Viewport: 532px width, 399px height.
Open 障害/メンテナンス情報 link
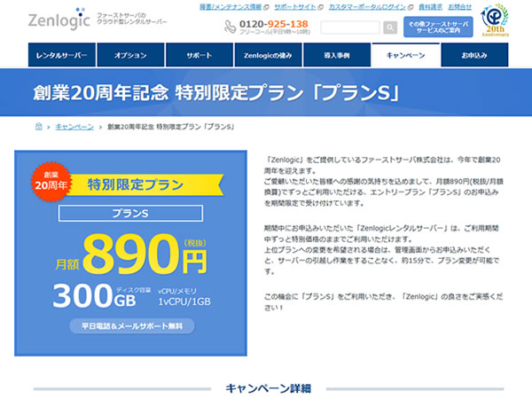coord(231,7)
